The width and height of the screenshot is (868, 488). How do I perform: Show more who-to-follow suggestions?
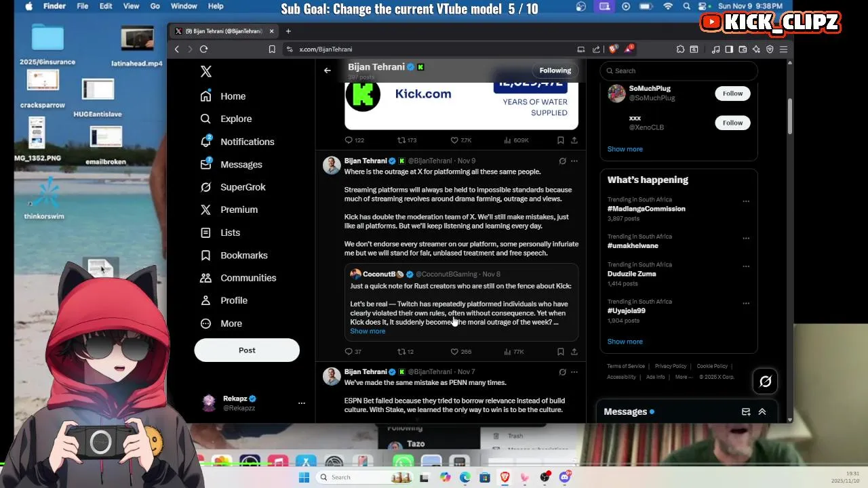coord(625,149)
